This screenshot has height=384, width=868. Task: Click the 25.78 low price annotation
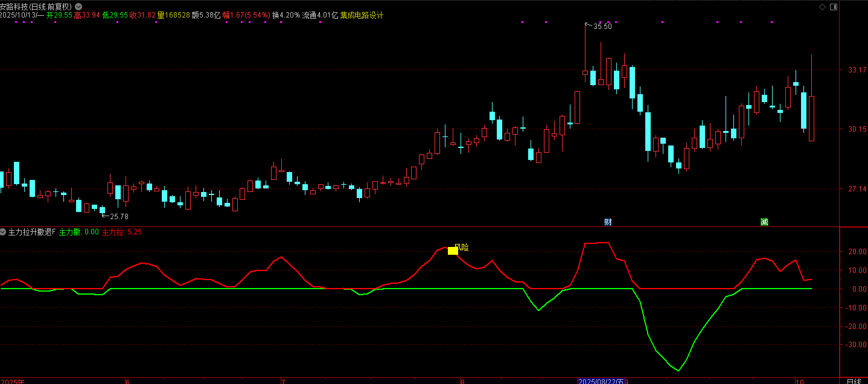119,216
